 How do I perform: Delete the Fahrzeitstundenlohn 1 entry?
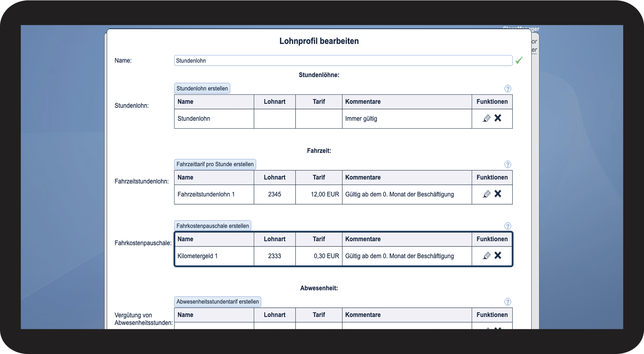click(x=498, y=194)
